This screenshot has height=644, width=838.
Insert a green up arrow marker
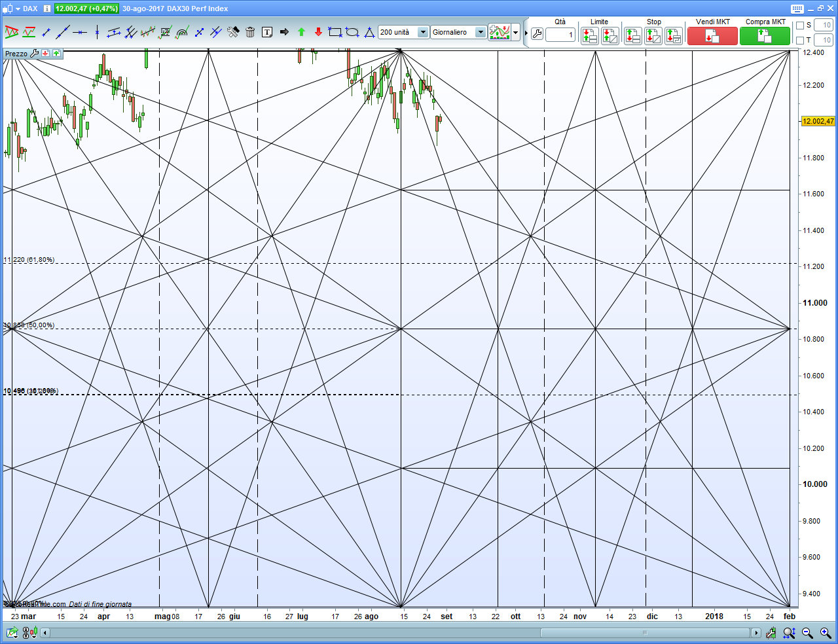pos(301,32)
